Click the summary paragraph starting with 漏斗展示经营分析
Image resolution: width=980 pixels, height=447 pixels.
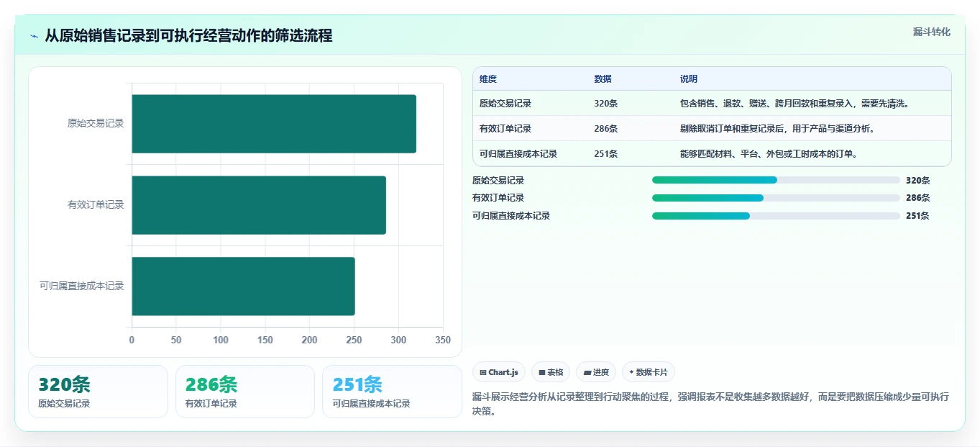710,404
